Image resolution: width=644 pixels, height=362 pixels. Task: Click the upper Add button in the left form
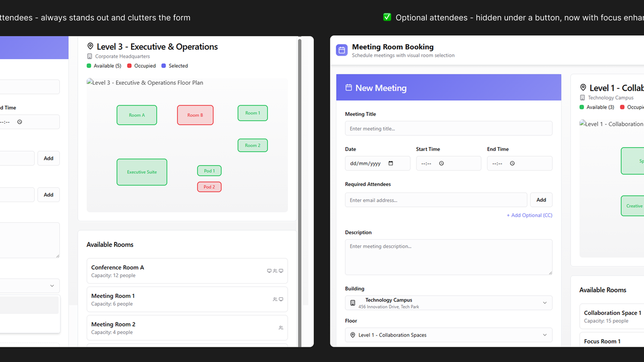pos(49,158)
